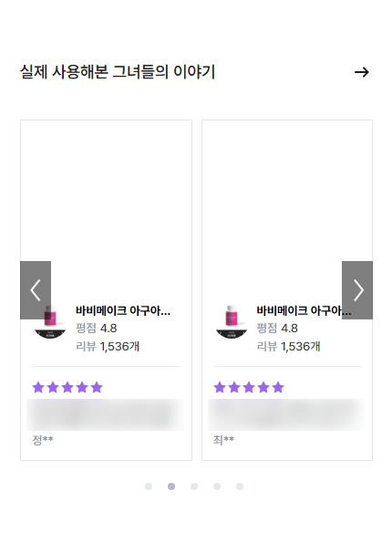The height and width of the screenshot is (554, 392).
Task: Select the first carousel pagination dot
Action: pos(149,486)
